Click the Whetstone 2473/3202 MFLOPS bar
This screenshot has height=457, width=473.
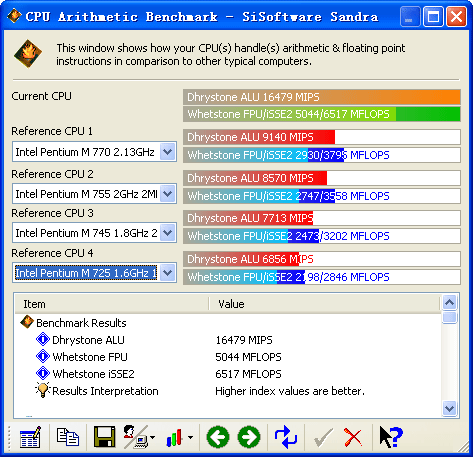coord(322,236)
